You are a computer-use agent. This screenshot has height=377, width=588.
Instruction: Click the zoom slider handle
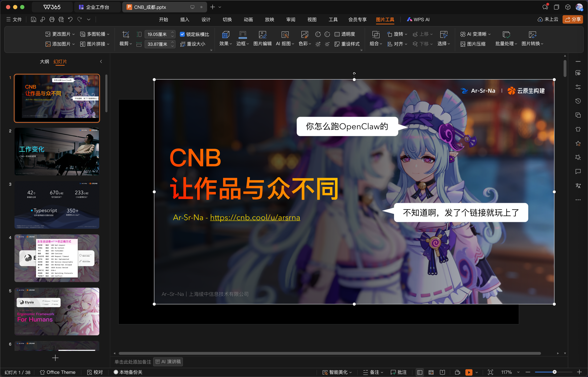(554, 372)
